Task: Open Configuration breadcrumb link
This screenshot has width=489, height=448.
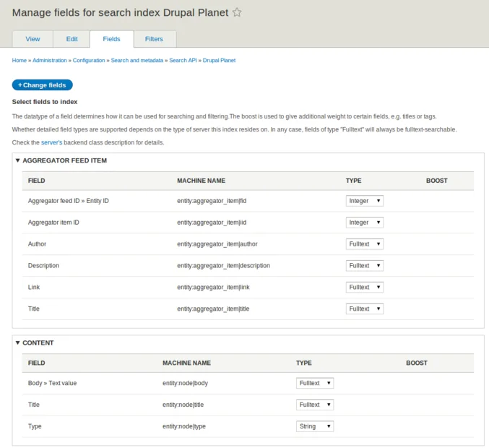Action: [89, 60]
